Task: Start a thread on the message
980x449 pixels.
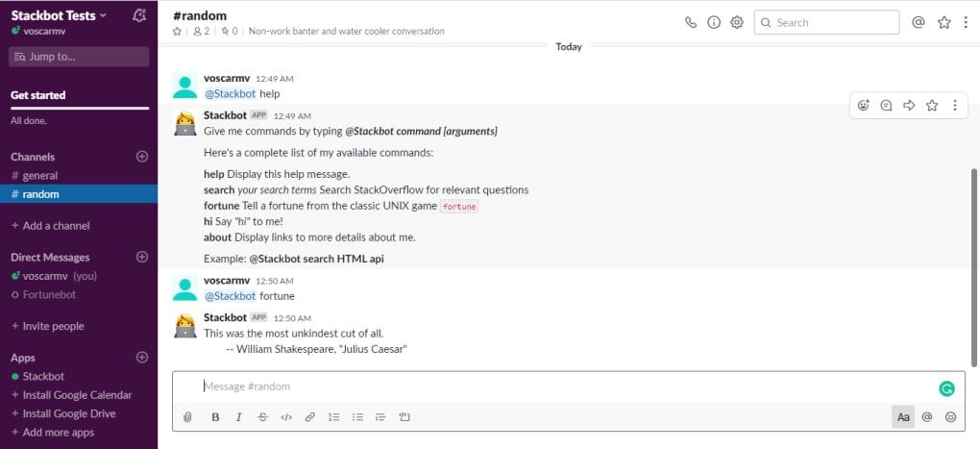Action: click(x=886, y=106)
